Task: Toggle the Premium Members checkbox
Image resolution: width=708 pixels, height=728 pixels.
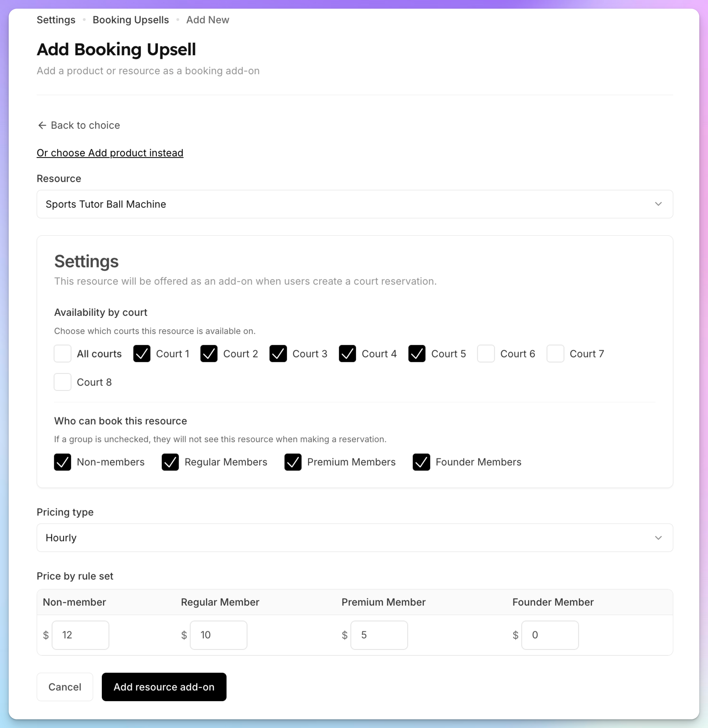Action: [293, 462]
